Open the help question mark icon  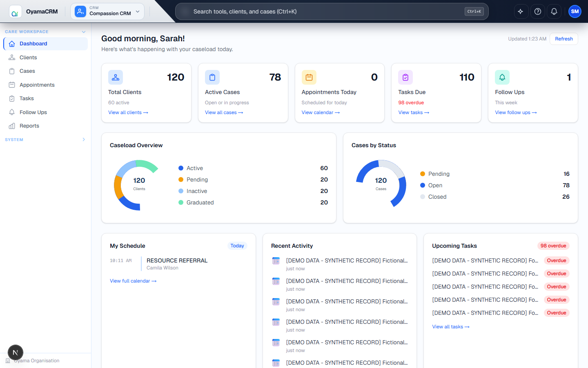[x=538, y=11]
